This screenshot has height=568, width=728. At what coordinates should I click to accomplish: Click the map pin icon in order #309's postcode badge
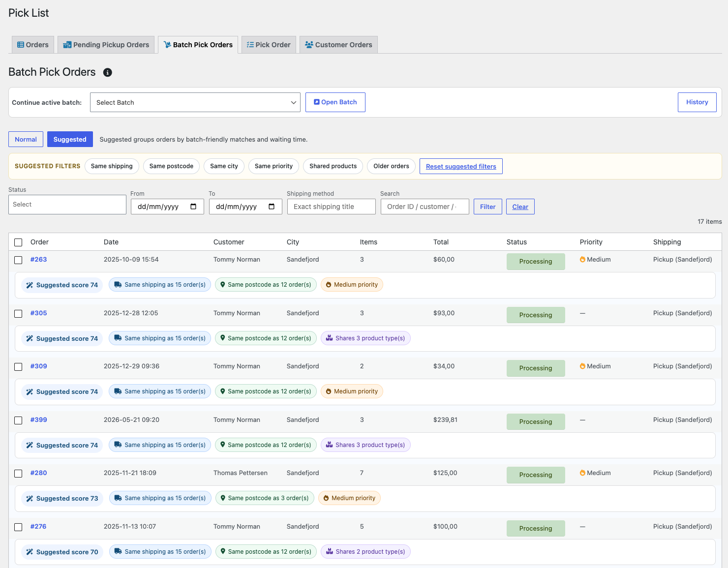point(223,391)
